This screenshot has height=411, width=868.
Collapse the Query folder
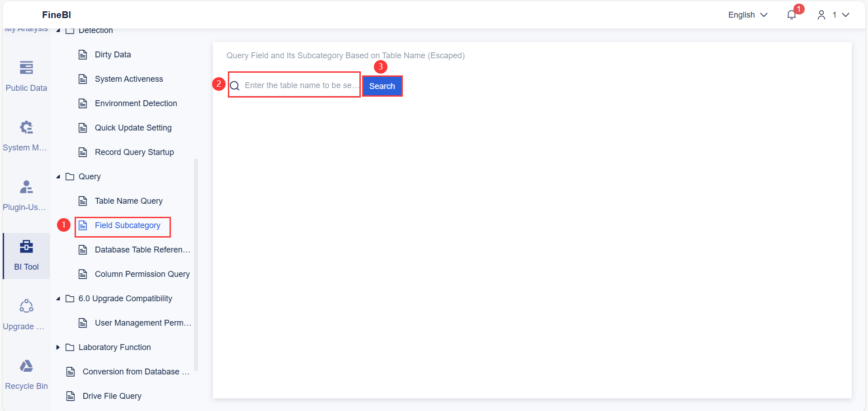[x=58, y=177]
